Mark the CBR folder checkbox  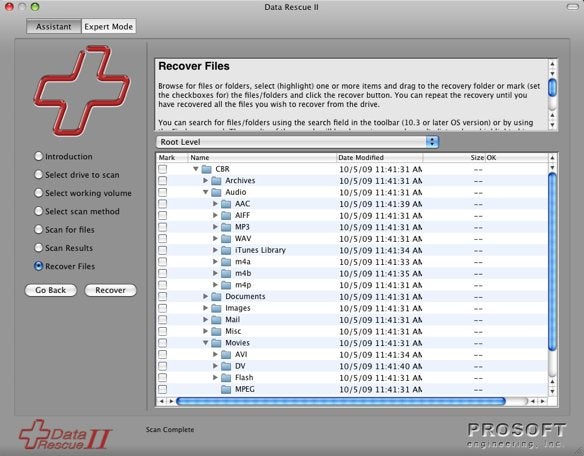(x=162, y=169)
